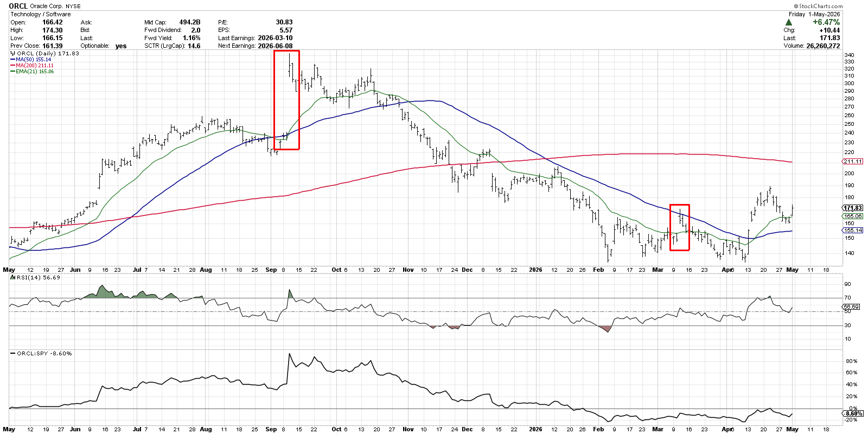Click the MA(50) 155.14 legend entry

[34, 60]
